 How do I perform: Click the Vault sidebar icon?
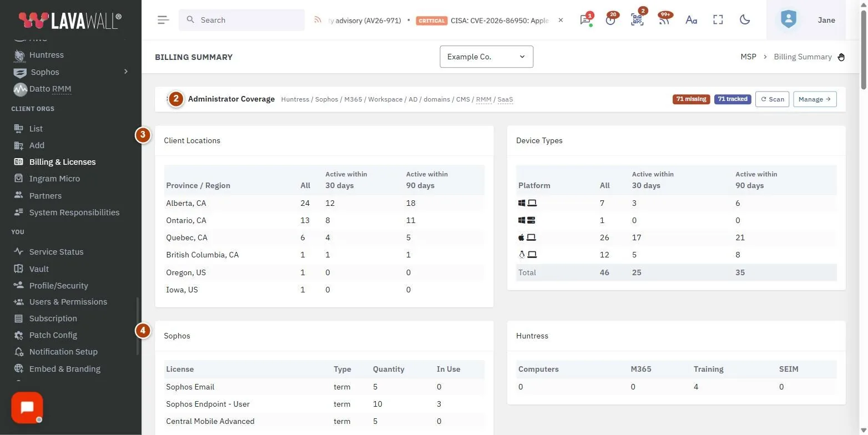coord(19,269)
